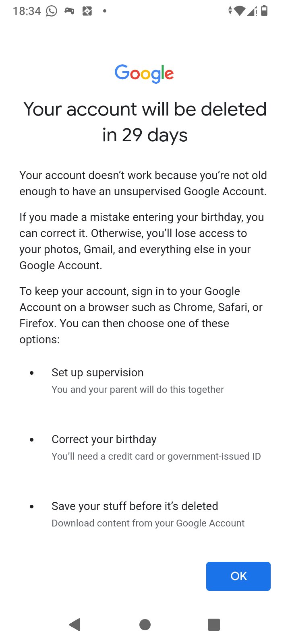Viewport: 290px width, 644px height.
Task: Select the Set up supervision option
Action: point(97,373)
